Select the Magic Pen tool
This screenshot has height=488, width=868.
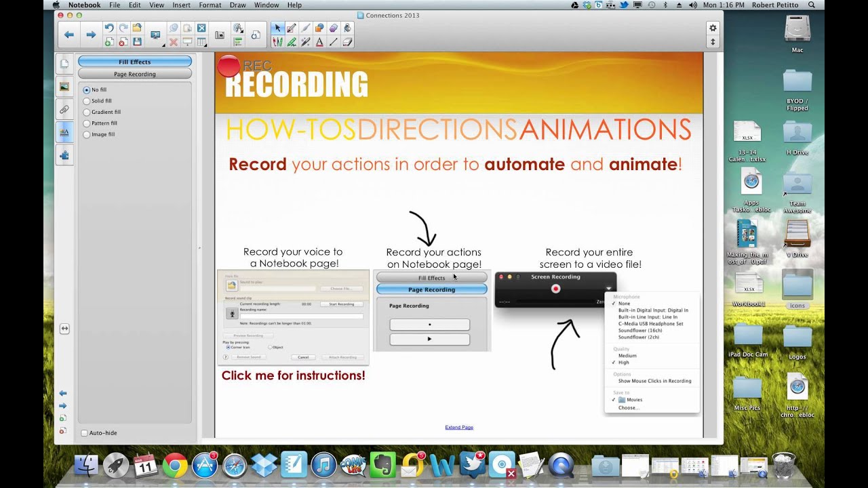pyautogui.click(x=305, y=42)
